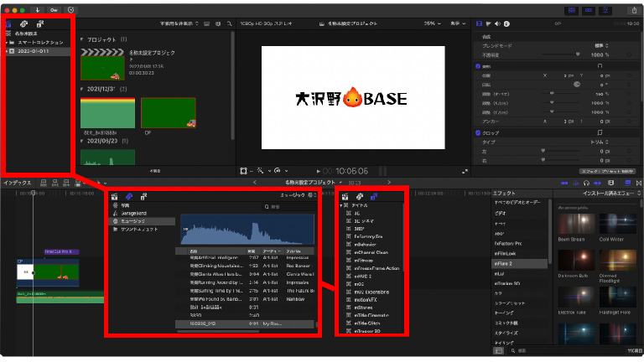Show Transform onscreen controls in inspector

[600, 65]
